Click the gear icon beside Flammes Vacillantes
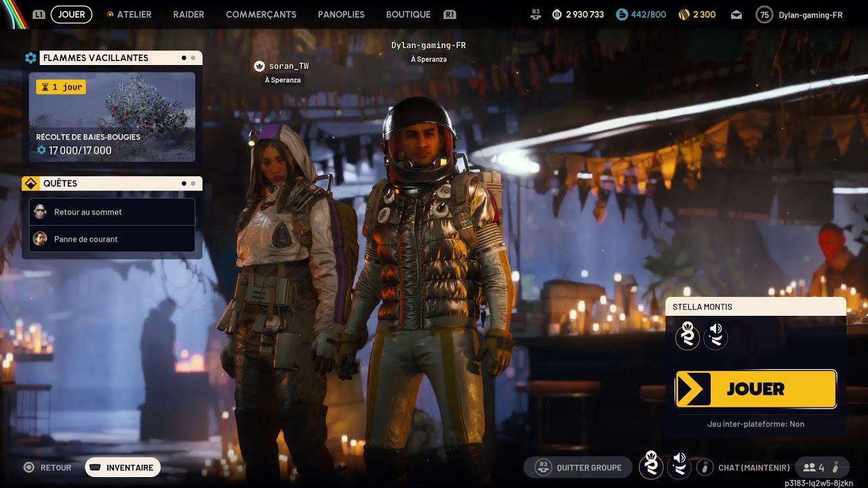Screen dimensions: 868x488 31,58
